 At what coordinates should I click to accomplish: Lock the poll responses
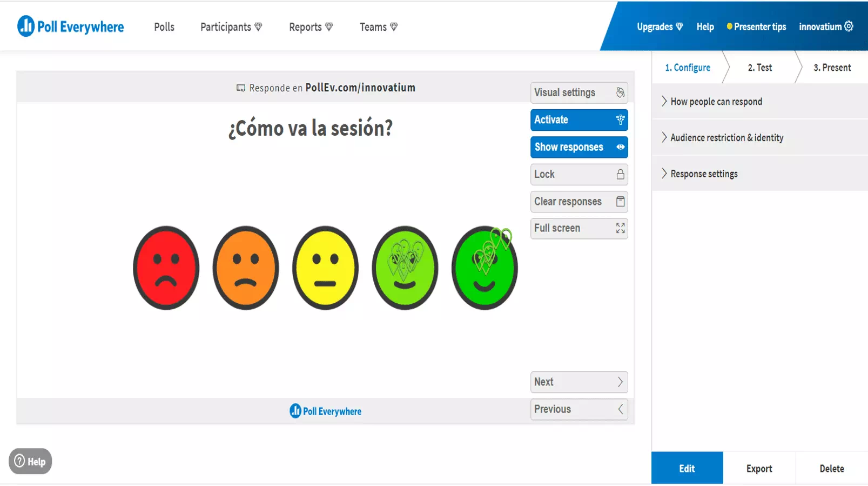578,174
